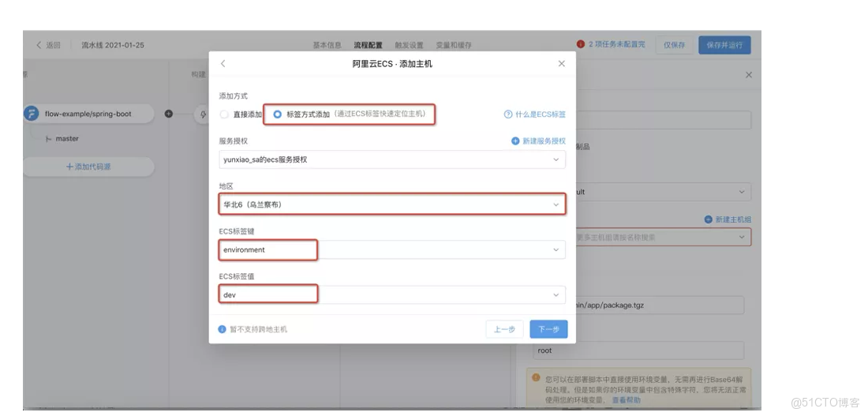Click the info icon beside 暂不支持跨地主机
Screen dimensions: 868x416
point(222,329)
